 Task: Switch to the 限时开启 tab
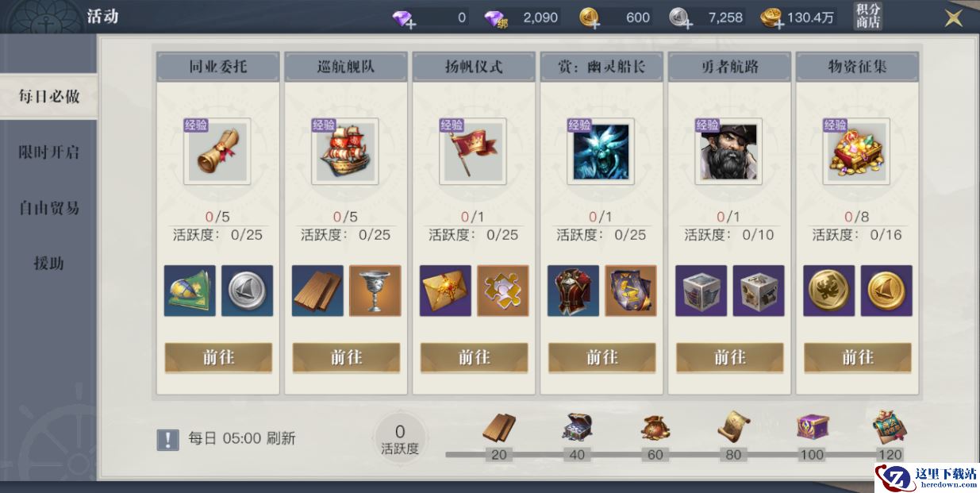tap(48, 152)
